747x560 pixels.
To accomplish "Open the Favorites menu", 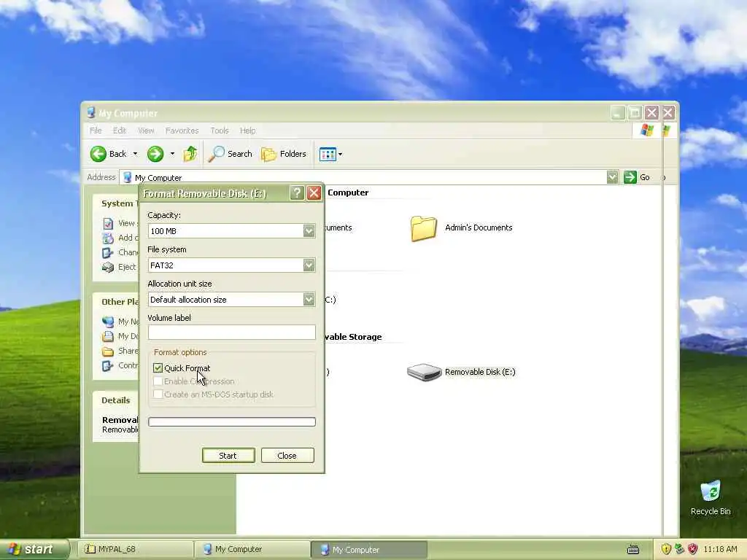I will tap(182, 131).
